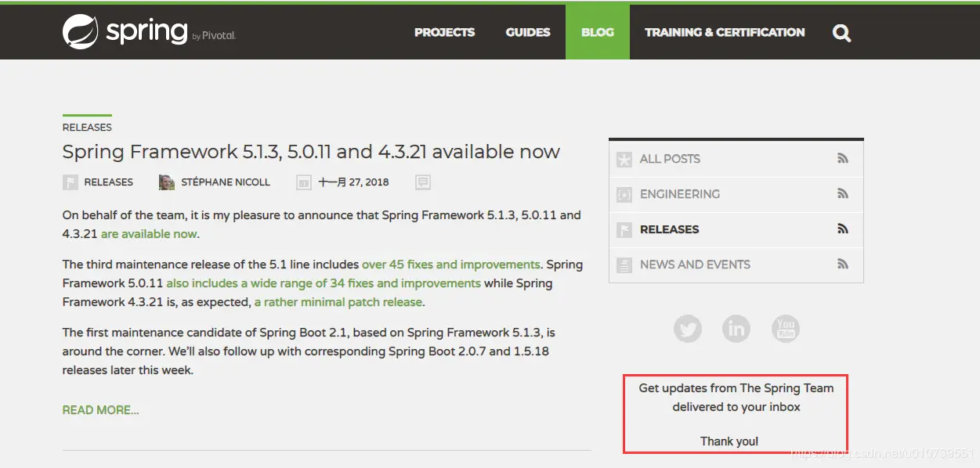Click the flag icon beside sidebar Releases
The height and width of the screenshot is (468, 980).
pyautogui.click(x=624, y=230)
